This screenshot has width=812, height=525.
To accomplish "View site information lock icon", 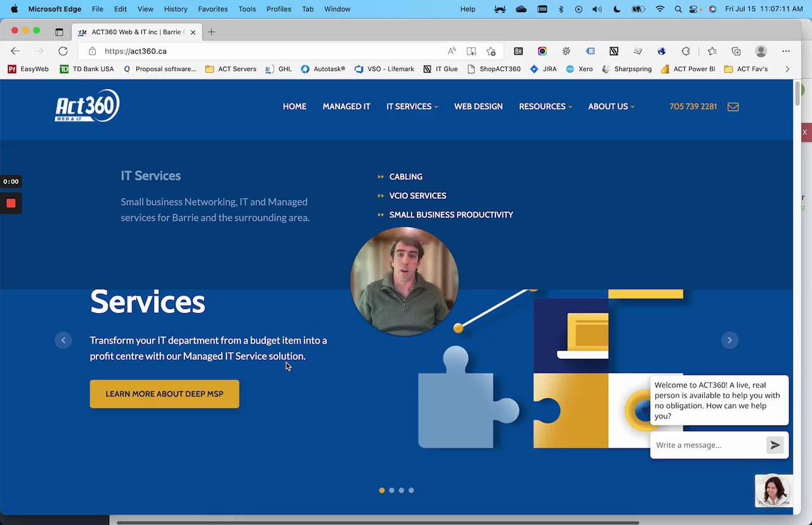I will 93,51.
